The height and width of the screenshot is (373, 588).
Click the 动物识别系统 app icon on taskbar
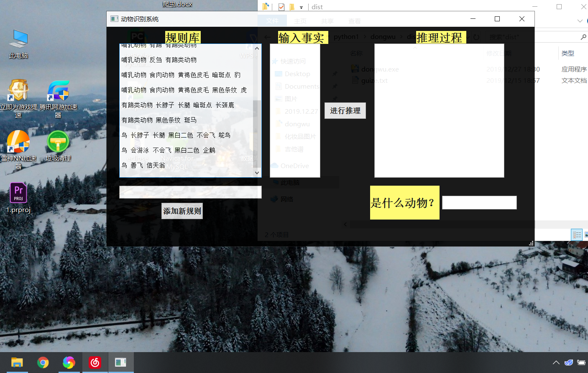coord(121,362)
